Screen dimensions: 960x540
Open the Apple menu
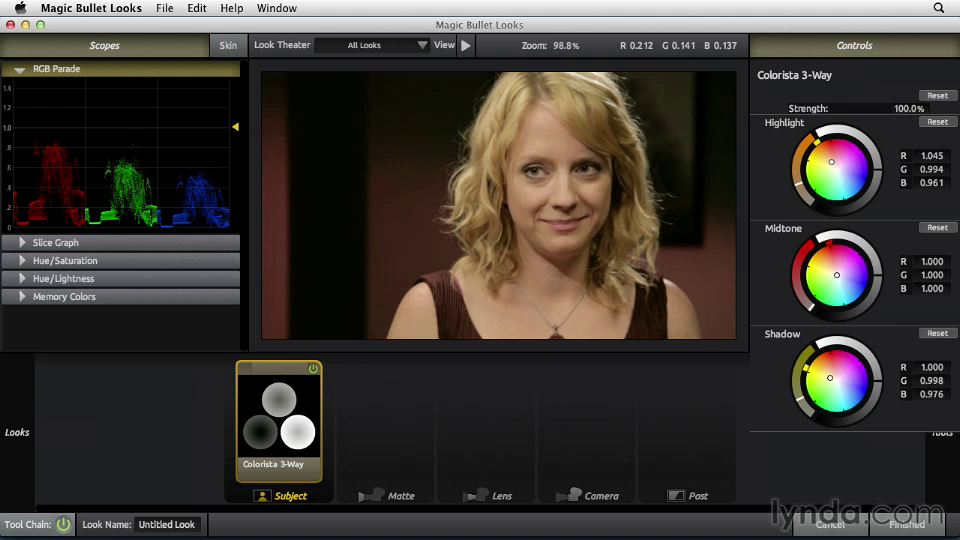click(20, 8)
